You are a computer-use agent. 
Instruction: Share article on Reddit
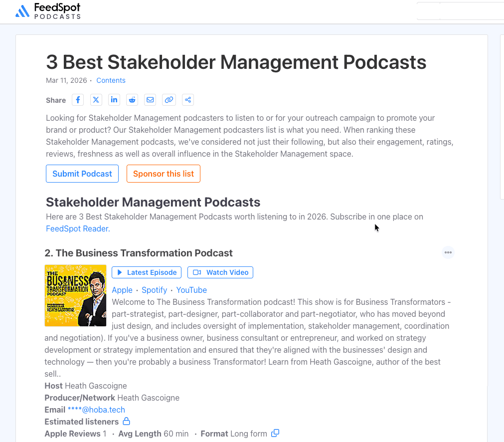132,100
